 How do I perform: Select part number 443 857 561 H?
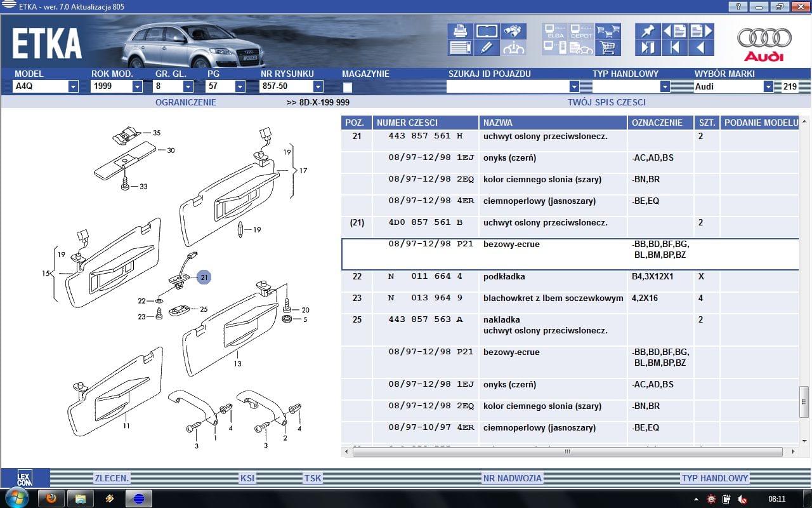426,136
